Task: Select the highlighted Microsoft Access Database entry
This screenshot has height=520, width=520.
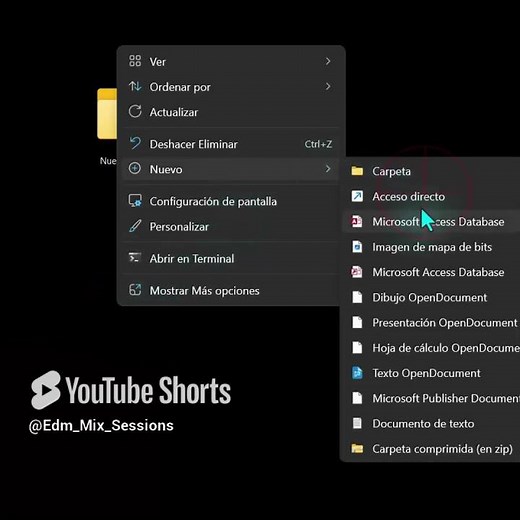Action: pos(431,222)
